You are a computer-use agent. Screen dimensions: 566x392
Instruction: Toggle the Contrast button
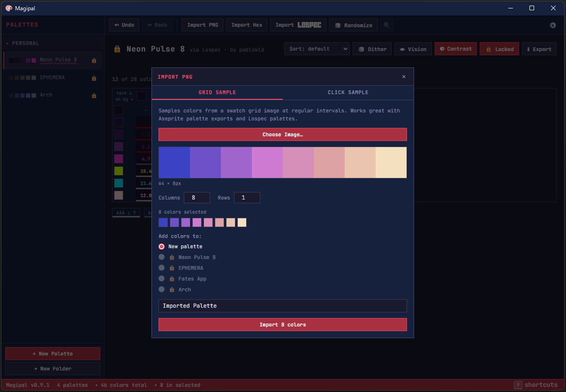(x=456, y=49)
